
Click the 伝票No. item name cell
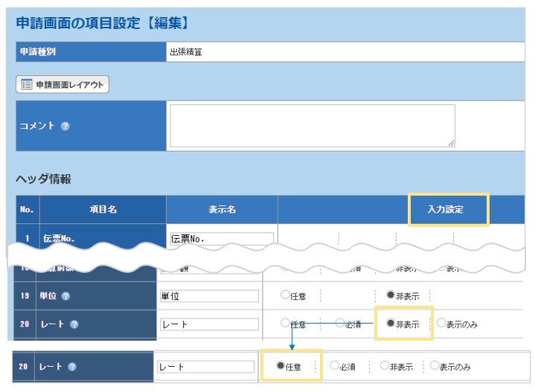pos(103,236)
